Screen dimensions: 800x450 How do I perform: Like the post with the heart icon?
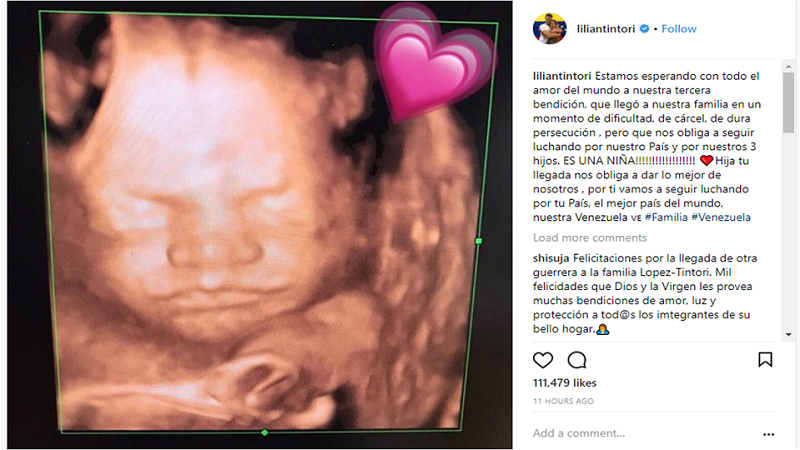[543, 360]
